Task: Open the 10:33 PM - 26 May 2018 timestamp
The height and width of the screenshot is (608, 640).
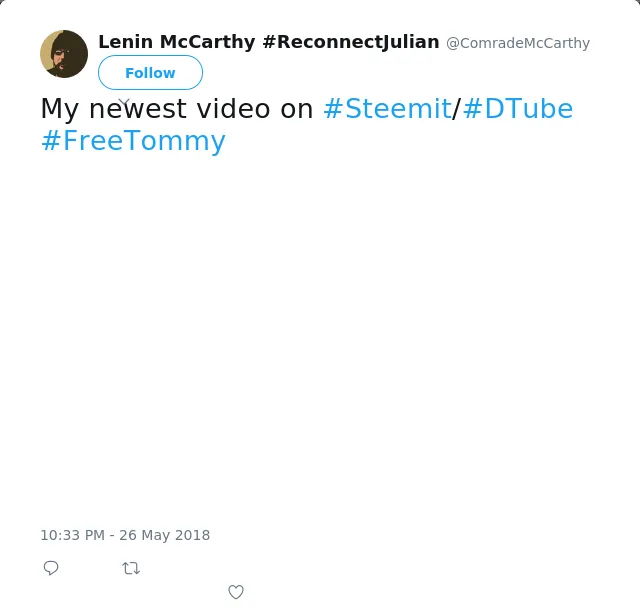Action: [125, 535]
